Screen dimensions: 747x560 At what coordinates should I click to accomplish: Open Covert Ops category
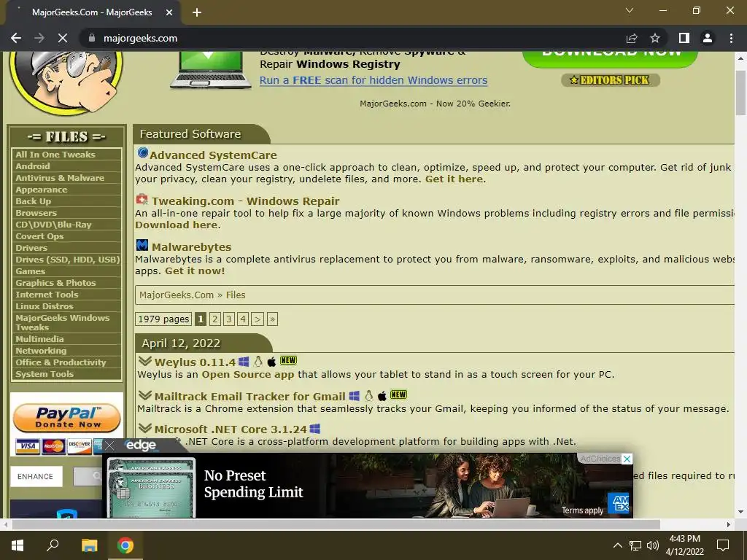[39, 236]
